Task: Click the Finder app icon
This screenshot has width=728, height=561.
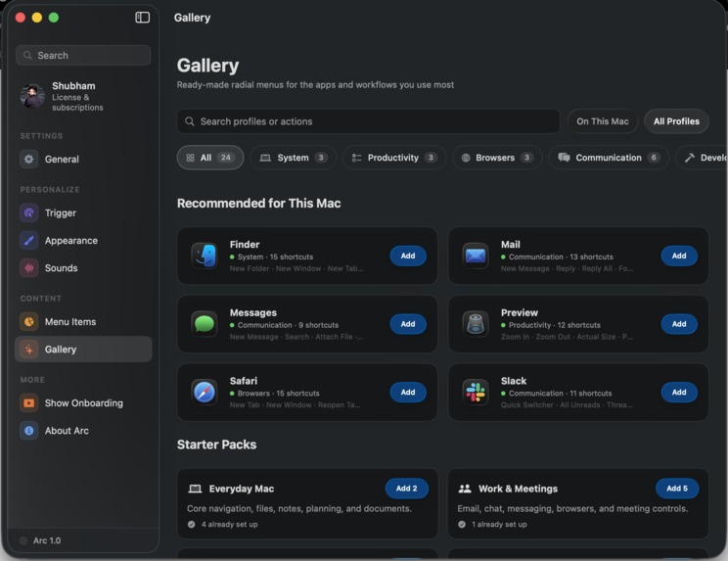Action: click(205, 256)
